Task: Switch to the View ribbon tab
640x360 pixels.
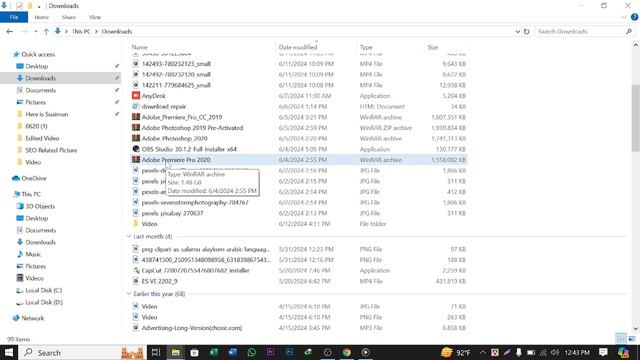Action: click(x=95, y=17)
